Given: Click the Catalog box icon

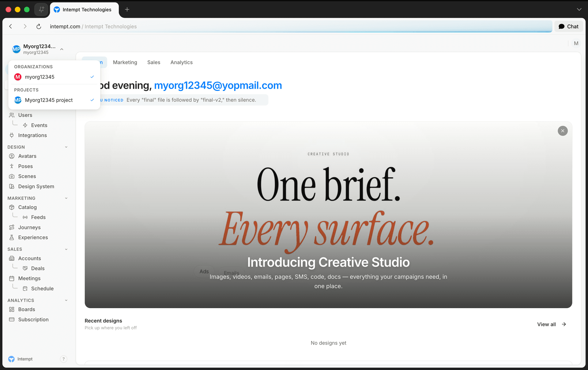Looking at the screenshot, I should pyautogui.click(x=12, y=207).
